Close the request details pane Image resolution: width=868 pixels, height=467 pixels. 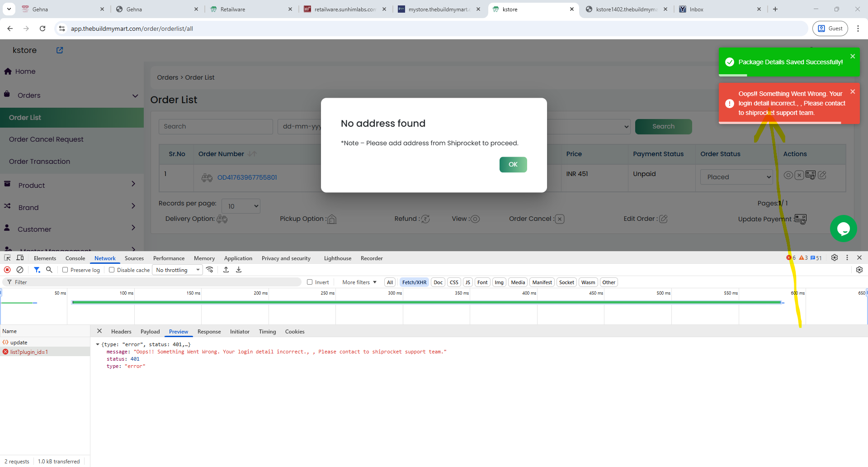[x=99, y=331]
